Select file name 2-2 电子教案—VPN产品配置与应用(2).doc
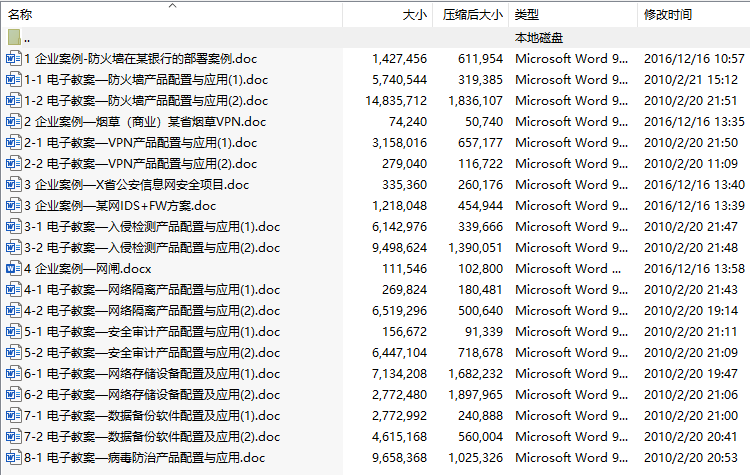This screenshot has width=750, height=475. tap(141, 164)
